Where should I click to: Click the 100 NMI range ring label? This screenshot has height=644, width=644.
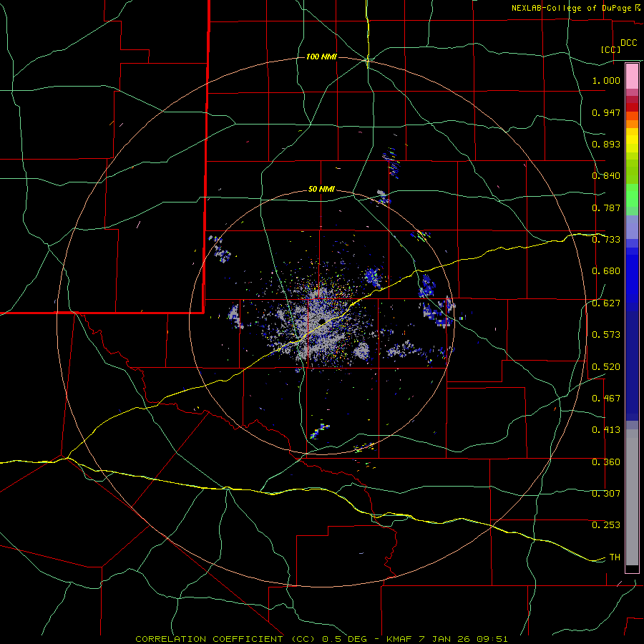pos(321,57)
